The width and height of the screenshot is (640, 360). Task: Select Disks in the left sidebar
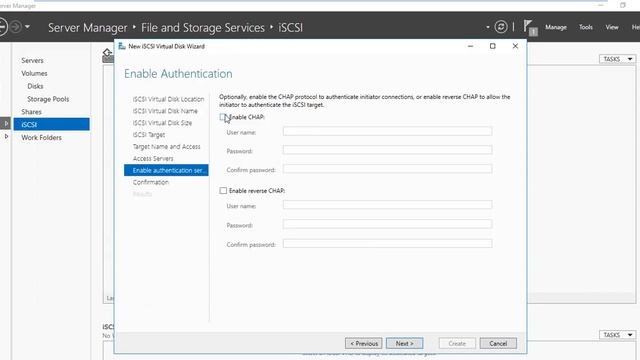pos(35,86)
